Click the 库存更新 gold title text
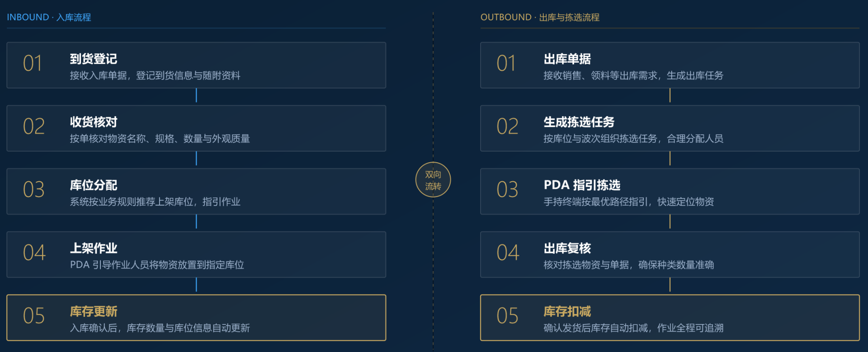 click(x=94, y=311)
